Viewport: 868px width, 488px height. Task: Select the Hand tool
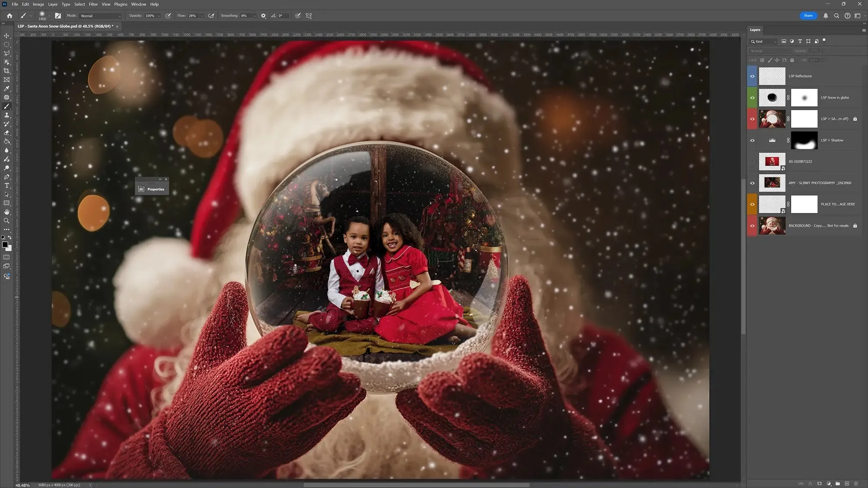point(7,212)
